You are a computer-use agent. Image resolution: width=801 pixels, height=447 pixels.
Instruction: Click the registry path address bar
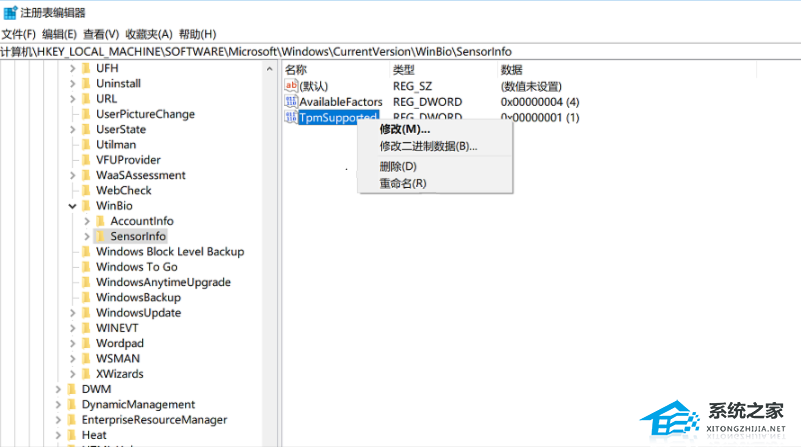pos(400,51)
